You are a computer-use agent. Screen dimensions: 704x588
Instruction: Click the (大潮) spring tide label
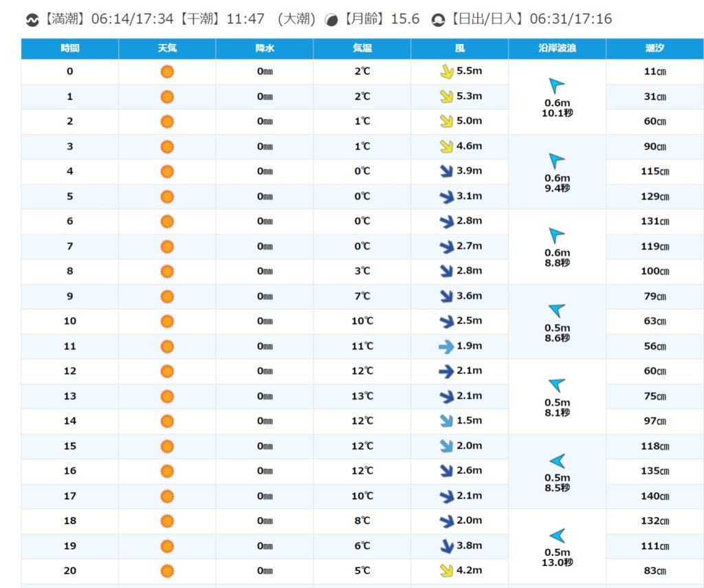296,19
